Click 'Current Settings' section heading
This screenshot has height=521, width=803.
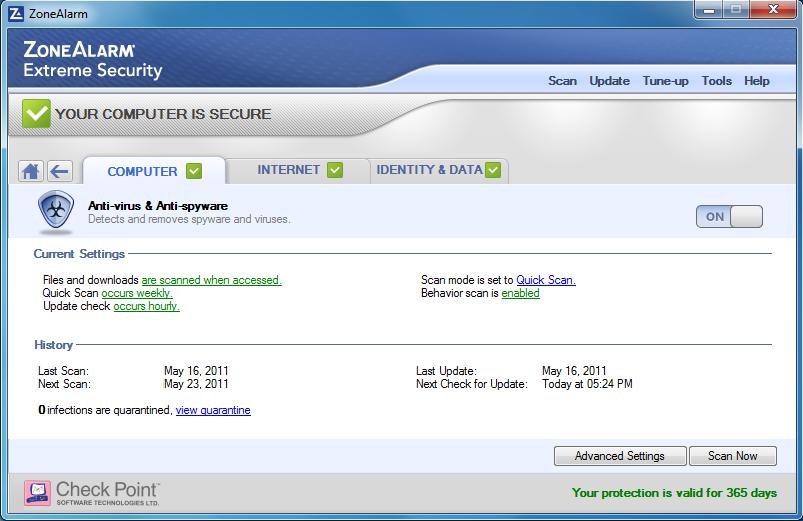point(79,254)
